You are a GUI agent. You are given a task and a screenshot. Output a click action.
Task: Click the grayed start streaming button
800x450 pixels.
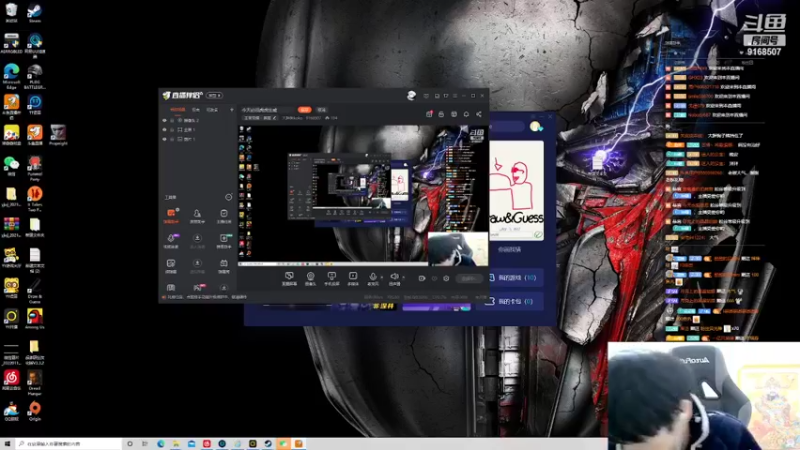tap(468, 279)
